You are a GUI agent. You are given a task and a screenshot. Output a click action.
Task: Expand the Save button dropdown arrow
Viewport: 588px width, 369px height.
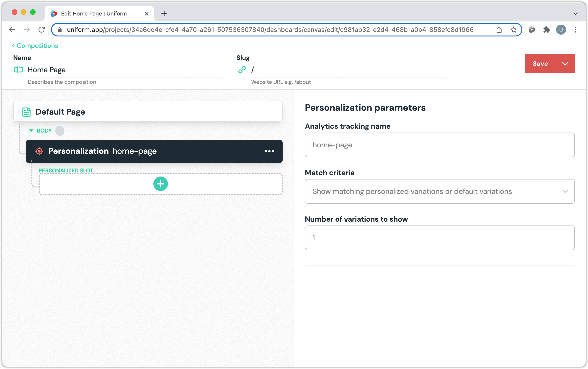pos(565,64)
